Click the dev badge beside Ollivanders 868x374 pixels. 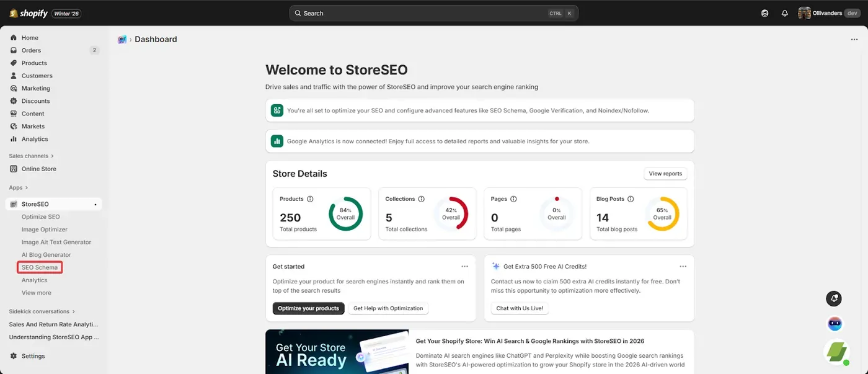tap(852, 13)
